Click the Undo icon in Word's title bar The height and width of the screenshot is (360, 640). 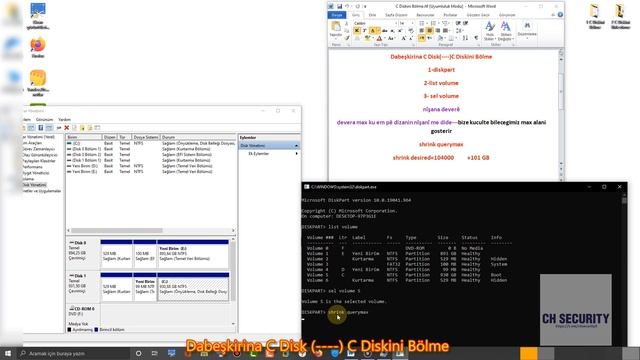pyautogui.click(x=347, y=6)
